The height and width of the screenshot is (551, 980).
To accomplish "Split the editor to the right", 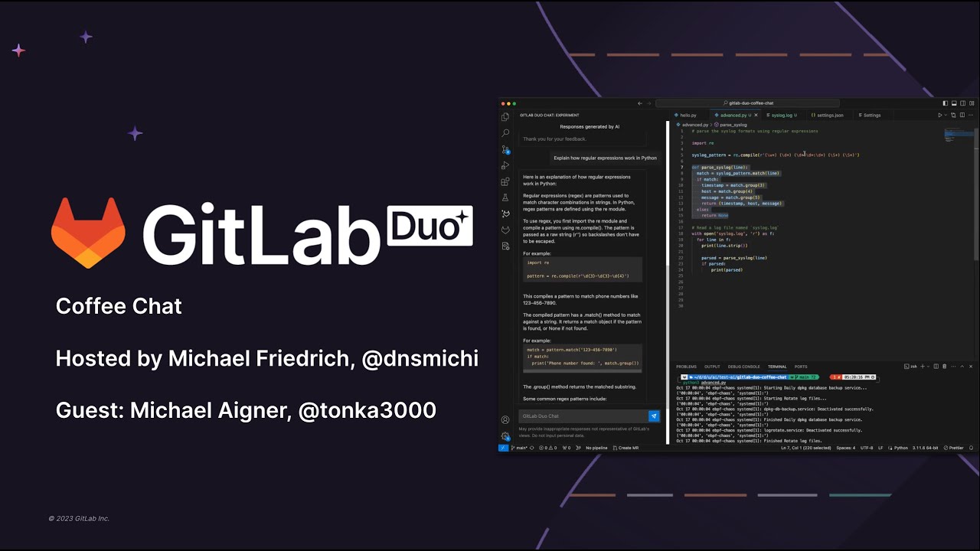I will point(962,115).
